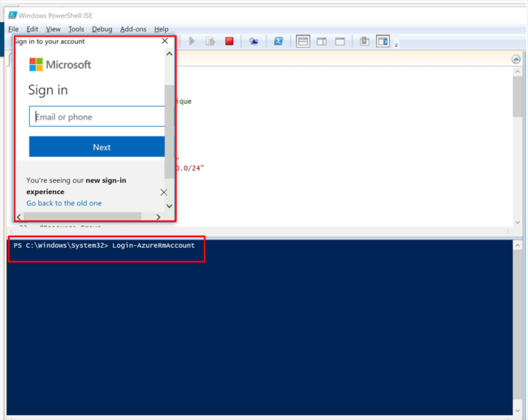Viewport: 528px width, 420px height.
Task: Toggle the Command Add-on pane icon
Action: pos(383,41)
